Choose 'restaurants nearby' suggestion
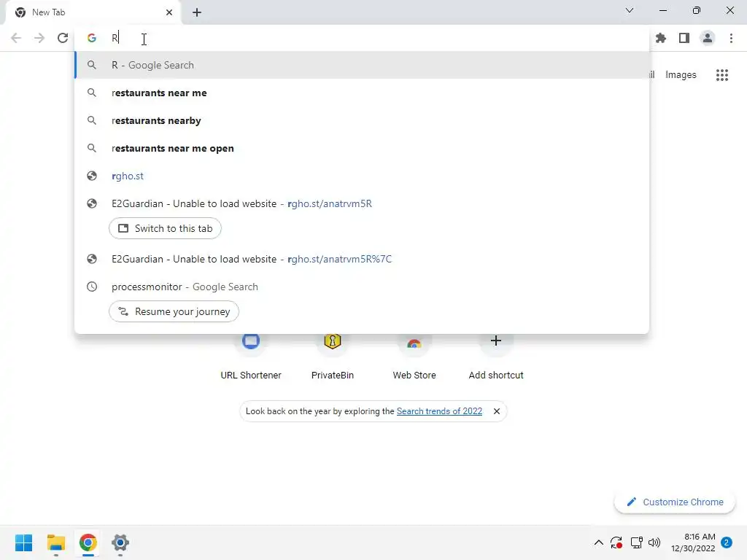 point(362,120)
